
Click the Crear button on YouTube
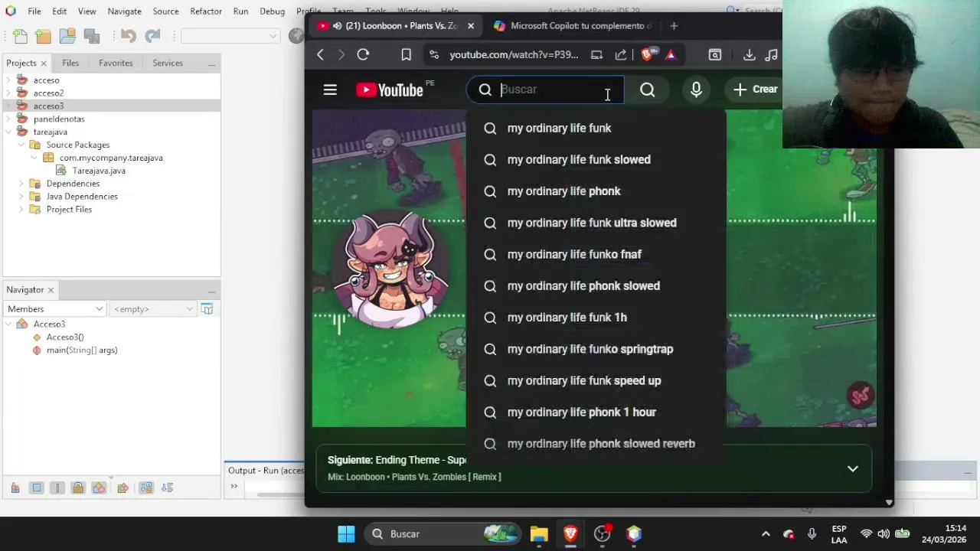pos(755,90)
